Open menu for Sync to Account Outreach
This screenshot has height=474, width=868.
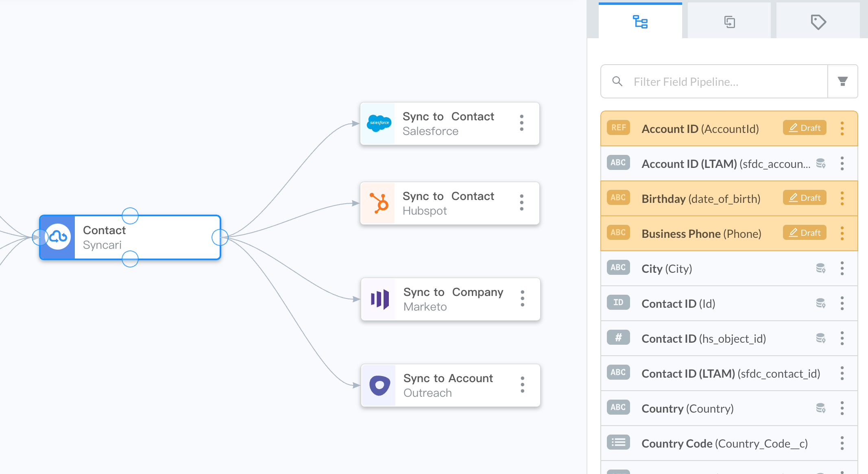tap(522, 385)
